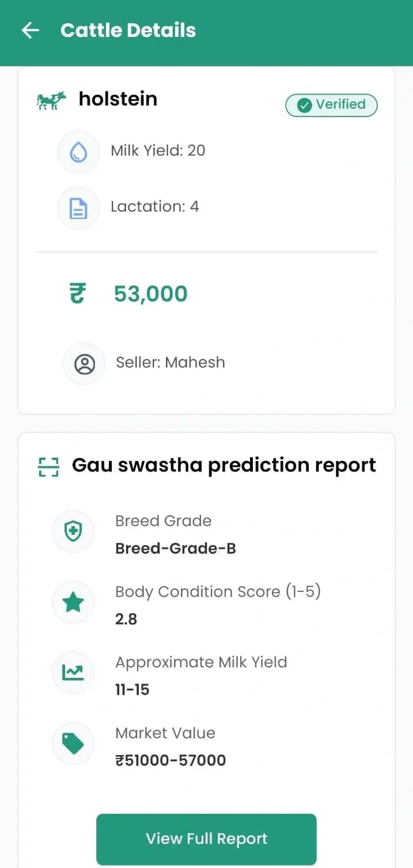
Task: Click the Lactation document icon
Action: [x=78, y=207]
